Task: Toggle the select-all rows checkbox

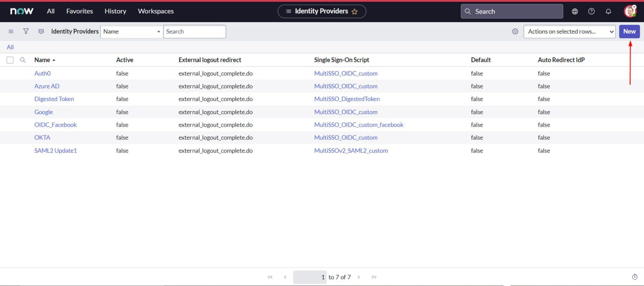Action: point(10,60)
